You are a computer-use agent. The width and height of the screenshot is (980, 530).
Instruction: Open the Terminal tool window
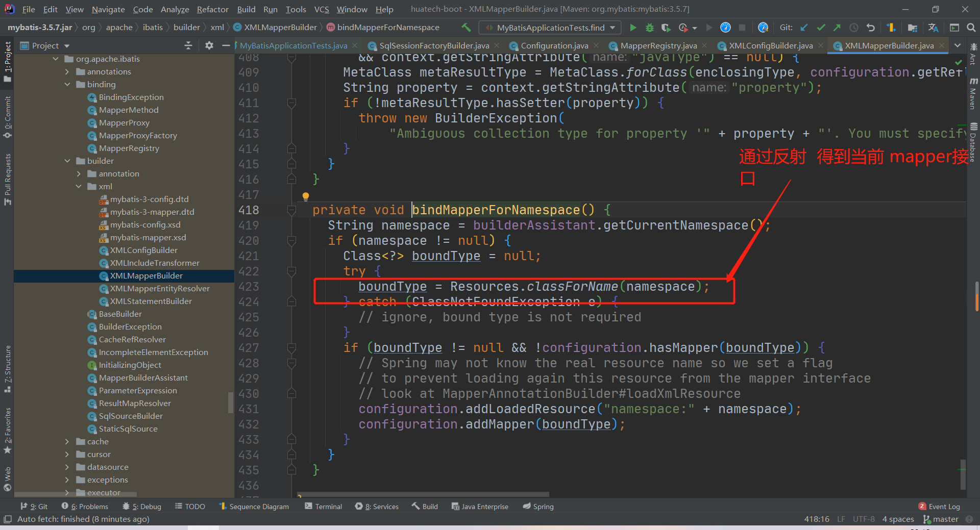coord(323,506)
